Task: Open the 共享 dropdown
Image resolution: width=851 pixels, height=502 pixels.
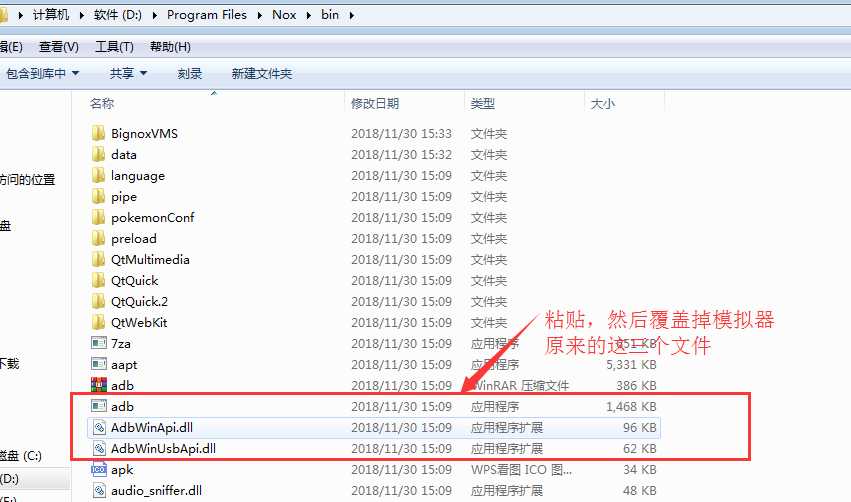Action: click(x=128, y=73)
